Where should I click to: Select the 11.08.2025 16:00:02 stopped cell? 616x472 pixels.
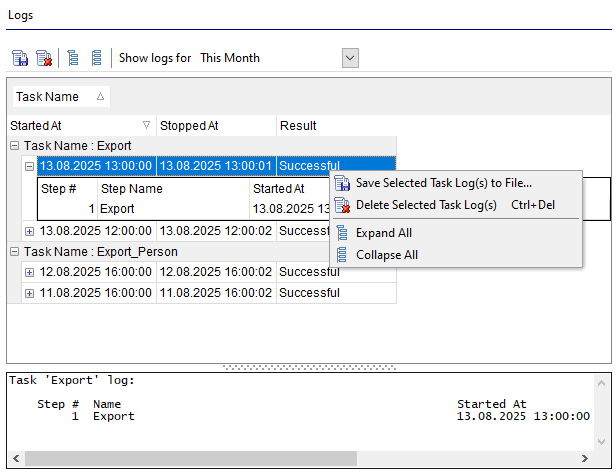[216, 293]
